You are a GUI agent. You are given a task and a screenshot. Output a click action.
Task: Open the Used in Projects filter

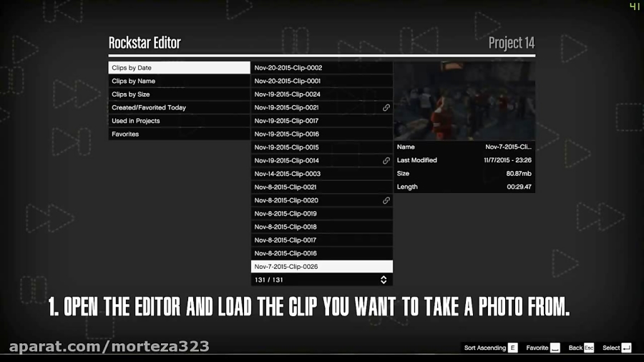tap(179, 121)
